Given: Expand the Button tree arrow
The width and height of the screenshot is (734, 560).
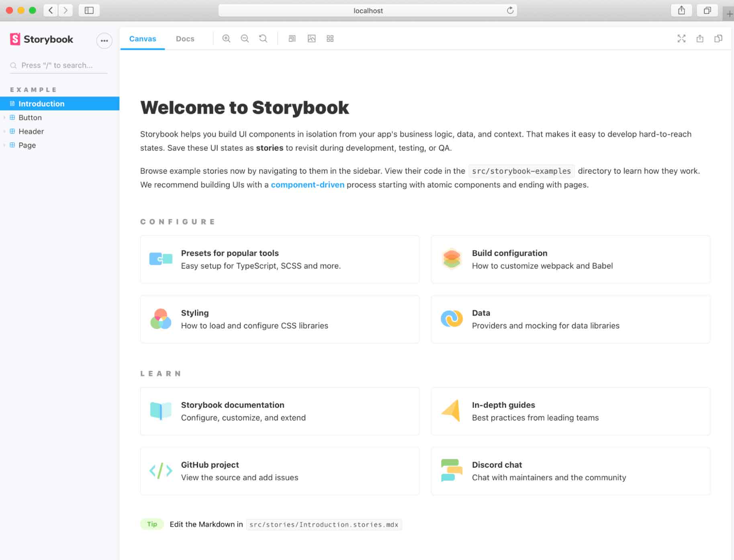Looking at the screenshot, I should (4, 118).
